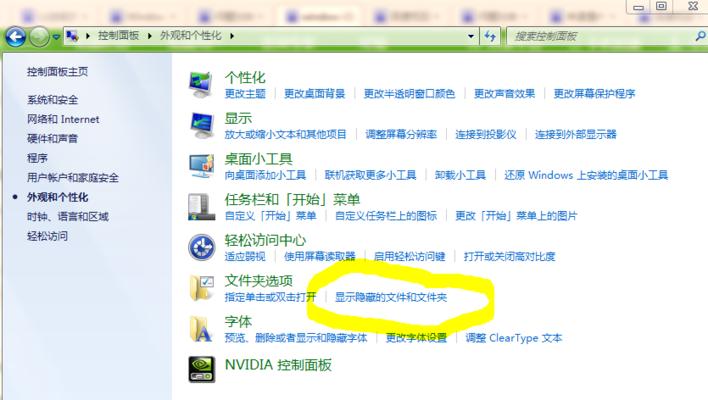Click the 桌面小工具 gadgets icon
This screenshot has width=708, height=400.
[201, 166]
